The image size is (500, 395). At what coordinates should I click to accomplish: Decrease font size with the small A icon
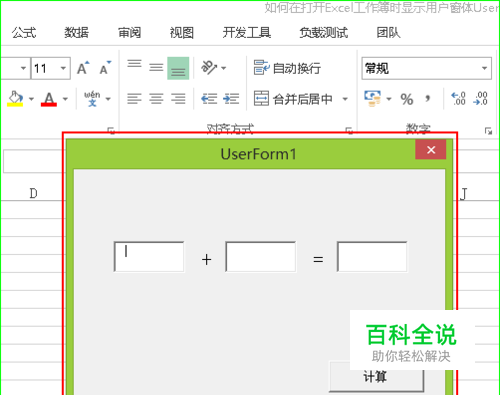[x=105, y=68]
